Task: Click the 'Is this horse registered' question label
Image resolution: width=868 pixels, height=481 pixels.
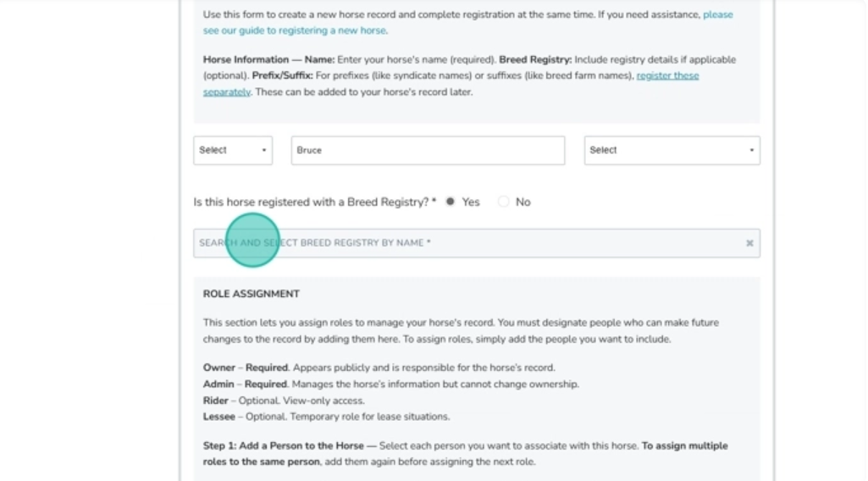Action: pyautogui.click(x=311, y=202)
